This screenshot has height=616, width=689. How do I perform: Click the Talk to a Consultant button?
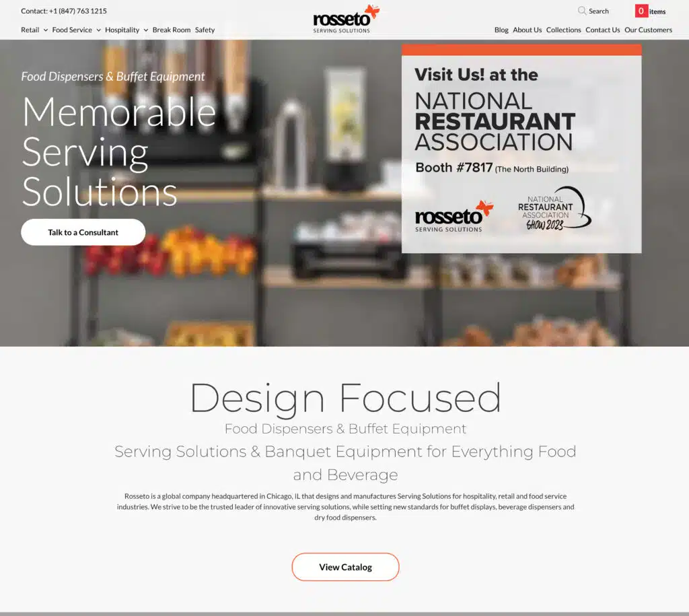pos(83,232)
